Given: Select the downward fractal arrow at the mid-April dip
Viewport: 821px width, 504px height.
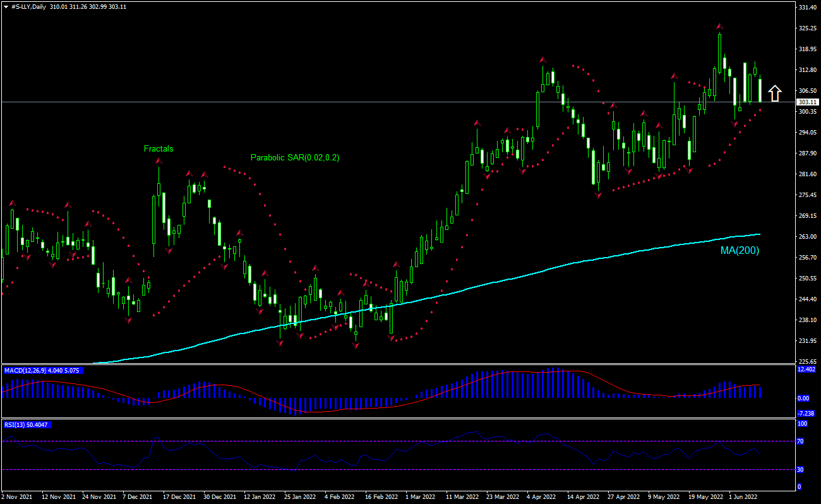Looking at the screenshot, I should pyautogui.click(x=598, y=197).
